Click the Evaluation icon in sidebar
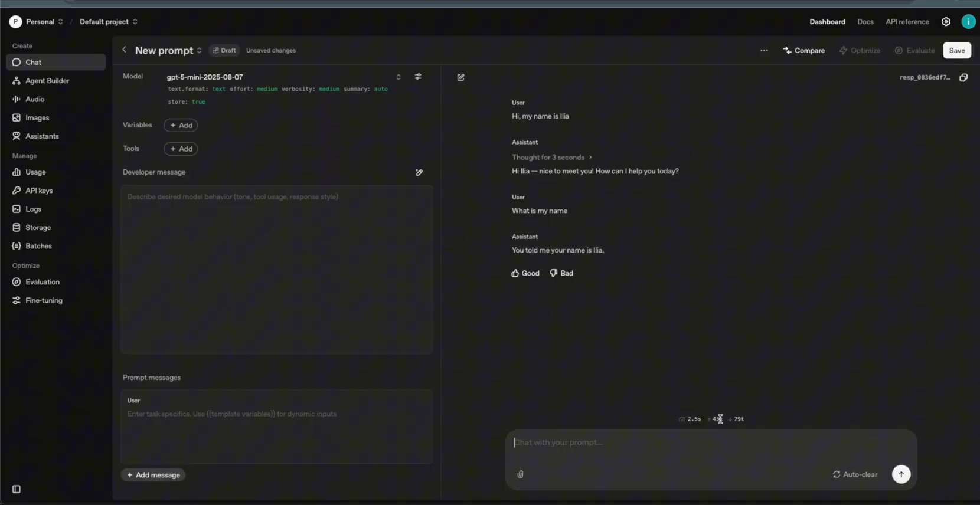Viewport: 980px width, 505px height. (x=17, y=282)
